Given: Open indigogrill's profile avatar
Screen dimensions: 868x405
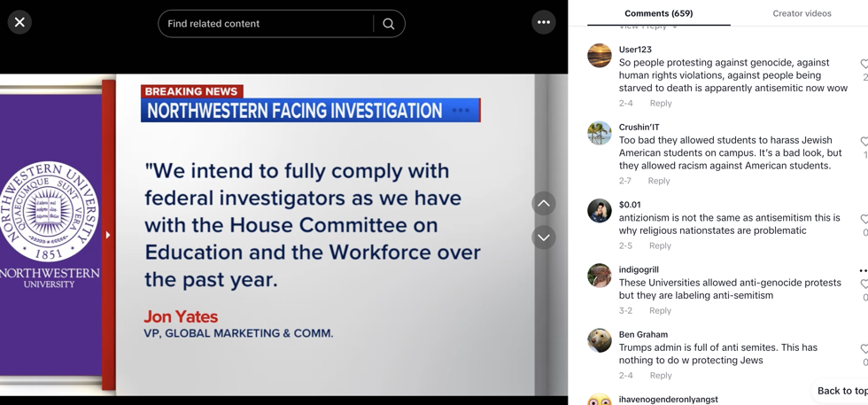Looking at the screenshot, I should point(600,276).
